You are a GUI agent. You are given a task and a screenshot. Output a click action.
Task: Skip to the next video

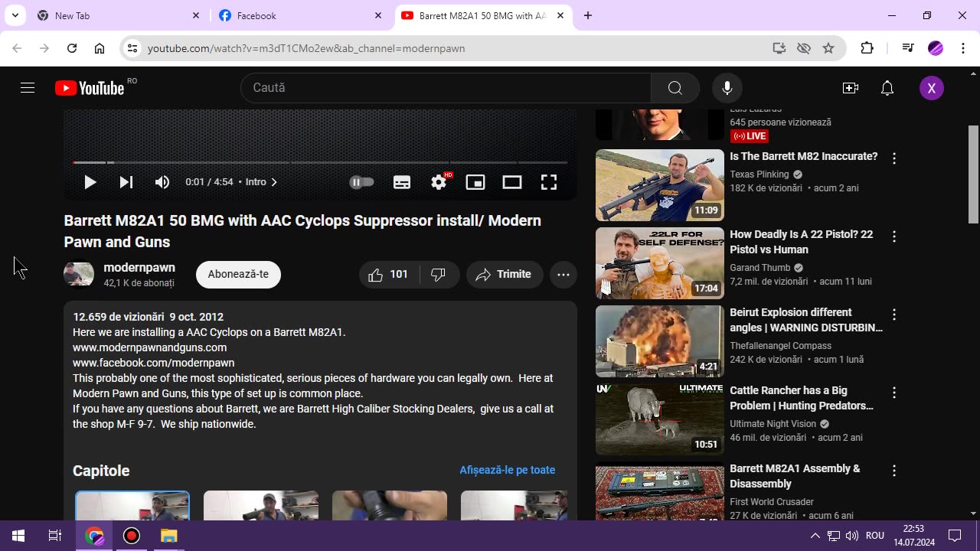click(x=126, y=182)
